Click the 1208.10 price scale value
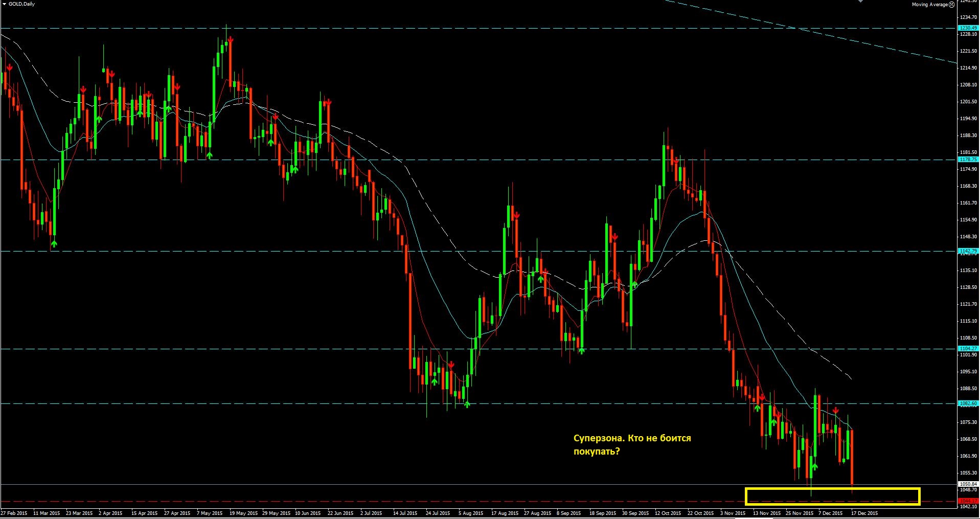Screen dimensions: 980x519 [x=969, y=85]
